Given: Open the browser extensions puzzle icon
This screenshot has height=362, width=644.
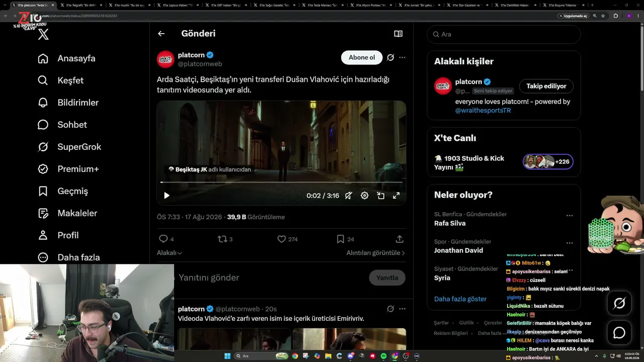Looking at the screenshot, I should [x=615, y=16].
